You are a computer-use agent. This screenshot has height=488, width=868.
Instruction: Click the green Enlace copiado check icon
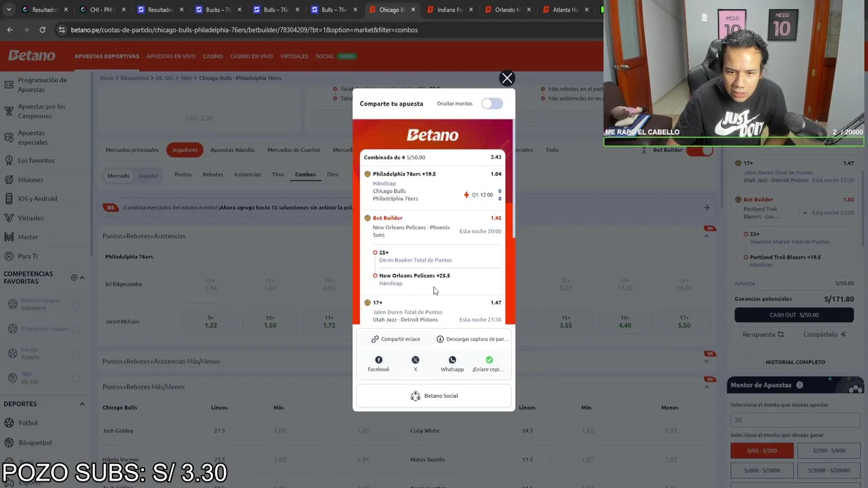489,360
